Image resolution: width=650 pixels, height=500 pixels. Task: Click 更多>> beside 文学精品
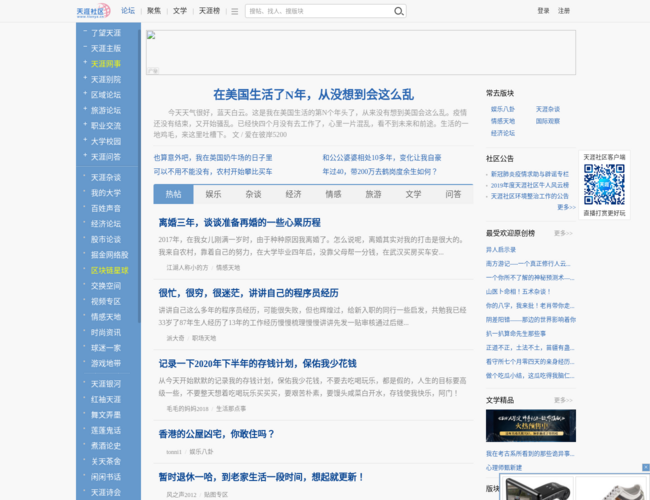coord(563,400)
